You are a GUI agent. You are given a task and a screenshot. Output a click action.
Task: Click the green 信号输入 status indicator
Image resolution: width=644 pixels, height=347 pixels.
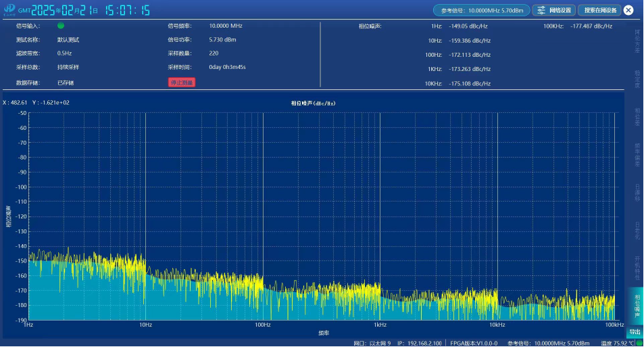coord(61,26)
